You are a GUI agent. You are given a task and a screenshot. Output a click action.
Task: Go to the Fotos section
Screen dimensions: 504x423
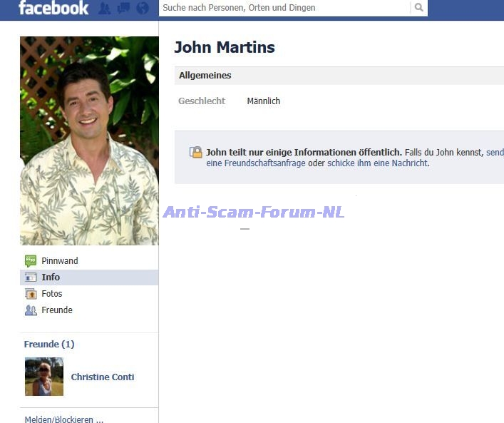point(52,294)
